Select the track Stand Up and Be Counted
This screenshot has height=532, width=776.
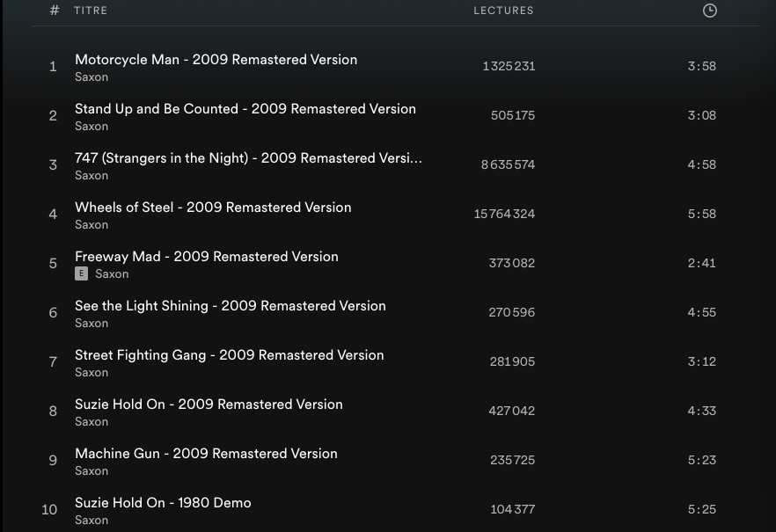click(x=245, y=109)
